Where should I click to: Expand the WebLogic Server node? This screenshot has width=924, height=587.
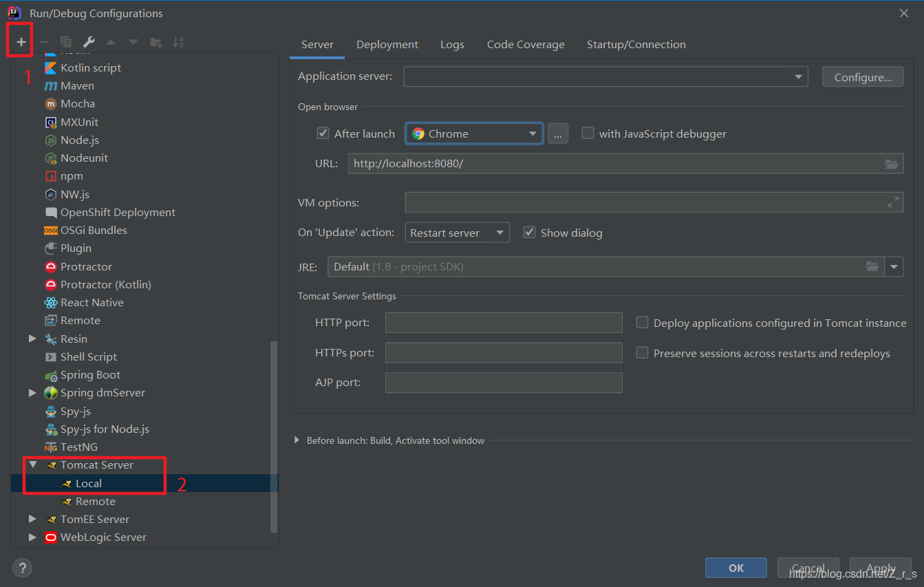(x=32, y=537)
